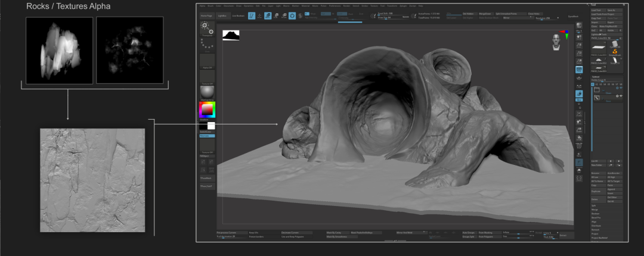This screenshot has width=644, height=256.
Task: Toggle the Rgb channel button
Action: pyautogui.click(x=326, y=14)
